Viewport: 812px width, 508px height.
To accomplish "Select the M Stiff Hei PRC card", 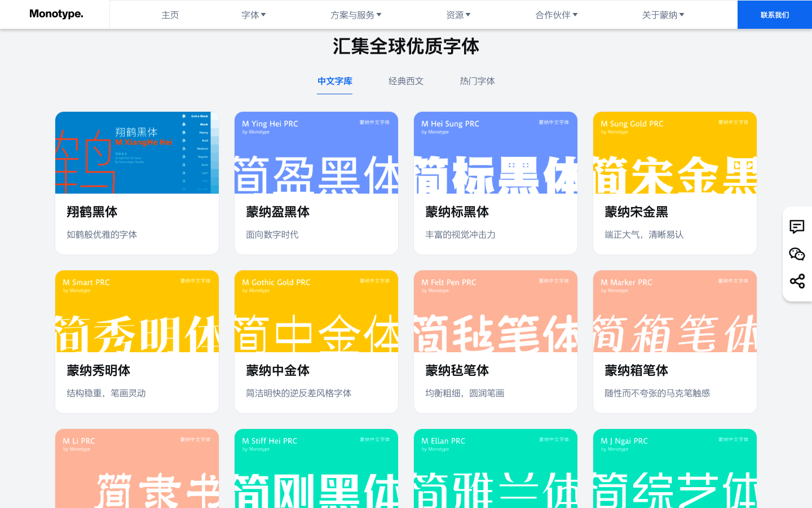I will 316,468.
